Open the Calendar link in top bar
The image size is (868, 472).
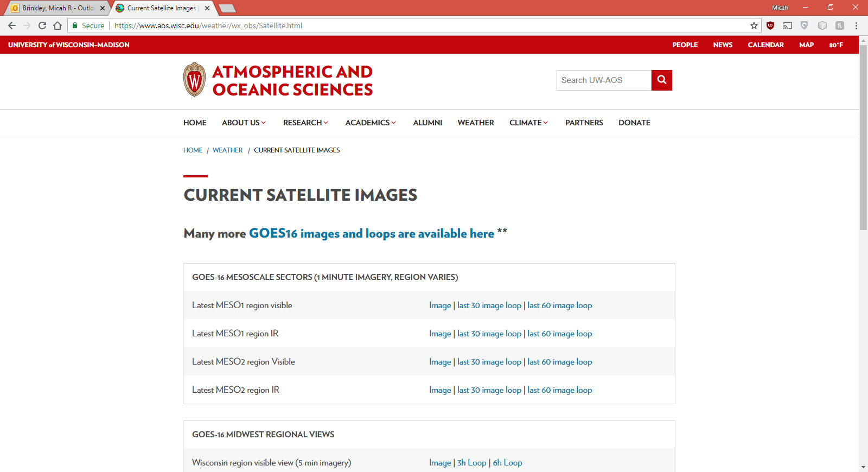765,45
